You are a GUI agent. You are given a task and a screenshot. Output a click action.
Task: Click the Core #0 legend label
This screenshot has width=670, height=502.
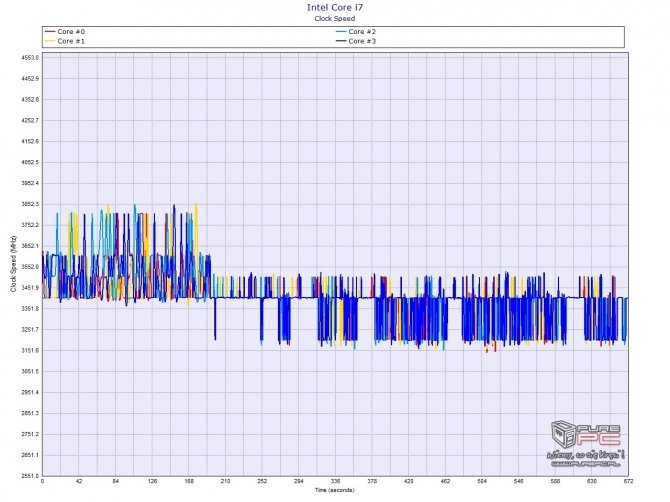[x=71, y=32]
